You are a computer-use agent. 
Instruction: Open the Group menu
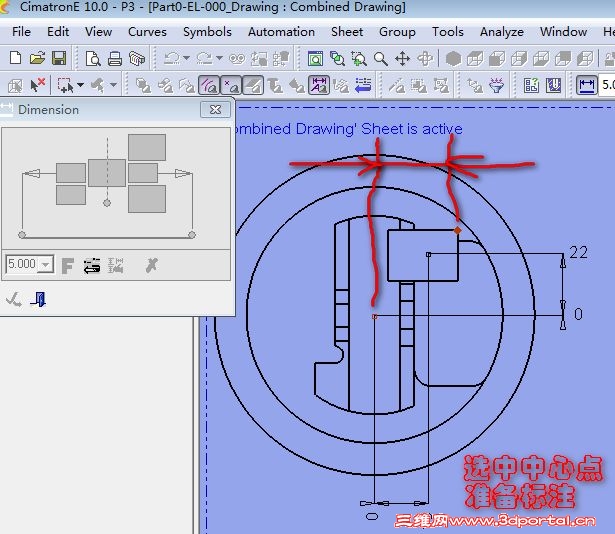click(x=397, y=32)
